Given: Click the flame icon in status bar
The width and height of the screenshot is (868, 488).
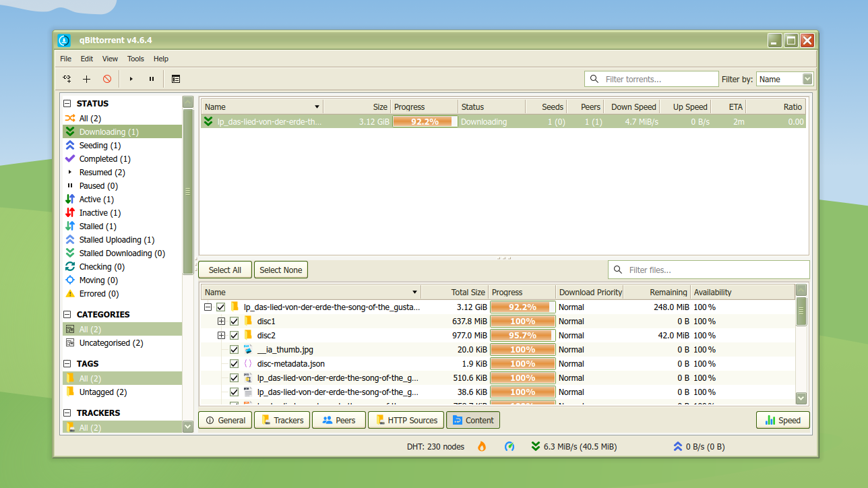Looking at the screenshot, I should pyautogui.click(x=482, y=446).
